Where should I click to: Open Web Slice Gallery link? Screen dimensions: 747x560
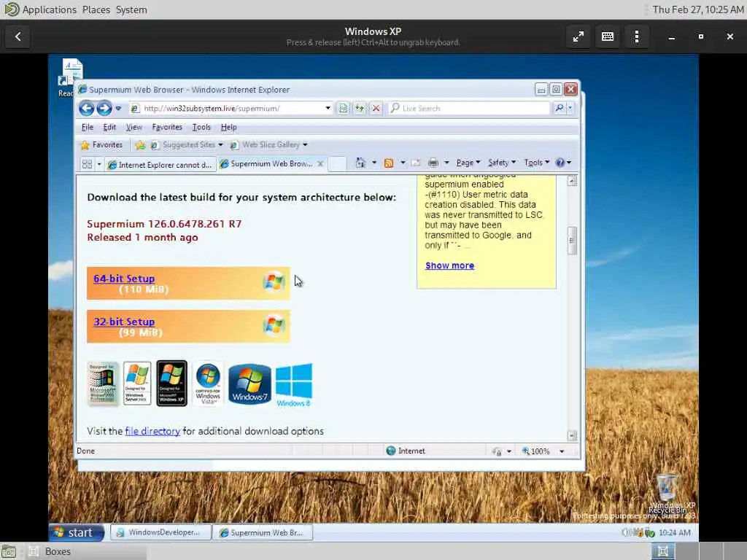point(268,145)
